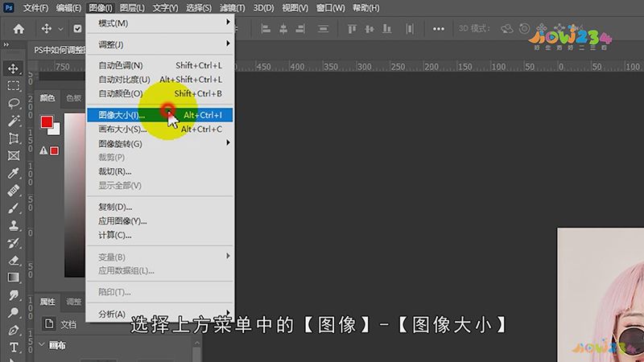Select the Clone Stamp tool
This screenshot has height=362, width=644.
13,225
